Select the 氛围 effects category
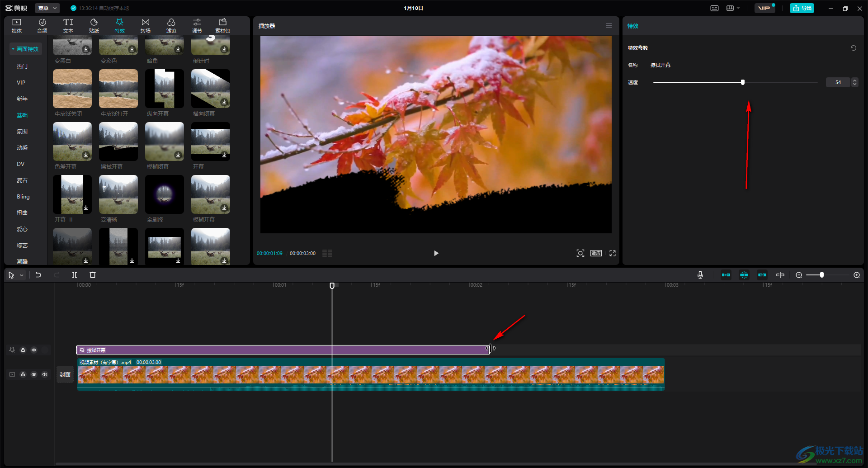868x468 pixels. (x=22, y=131)
